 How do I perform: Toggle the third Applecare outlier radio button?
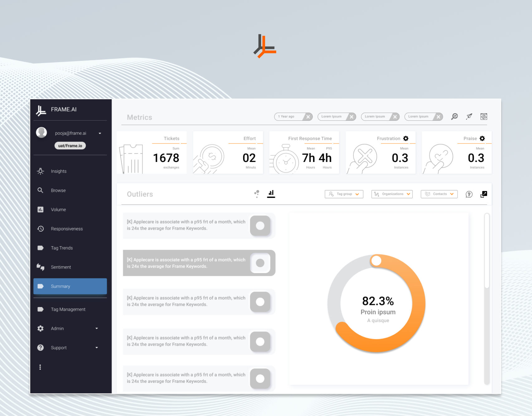(260, 302)
